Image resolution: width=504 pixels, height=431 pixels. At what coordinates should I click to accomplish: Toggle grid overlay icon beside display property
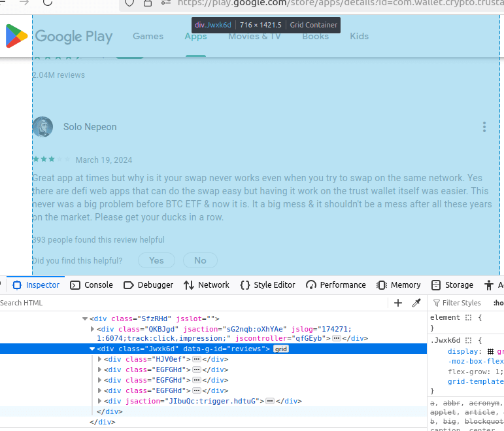pyautogui.click(x=490, y=352)
